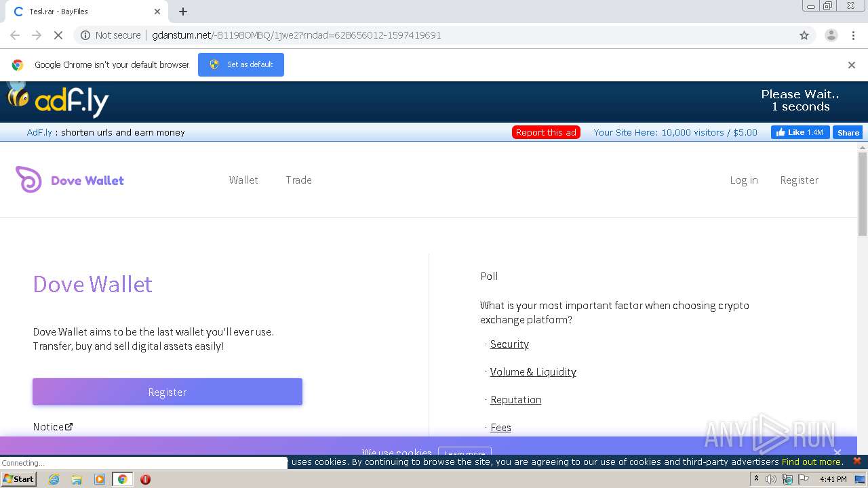Open AdF.ly link in banner
The image size is (868, 488).
[x=39, y=132]
